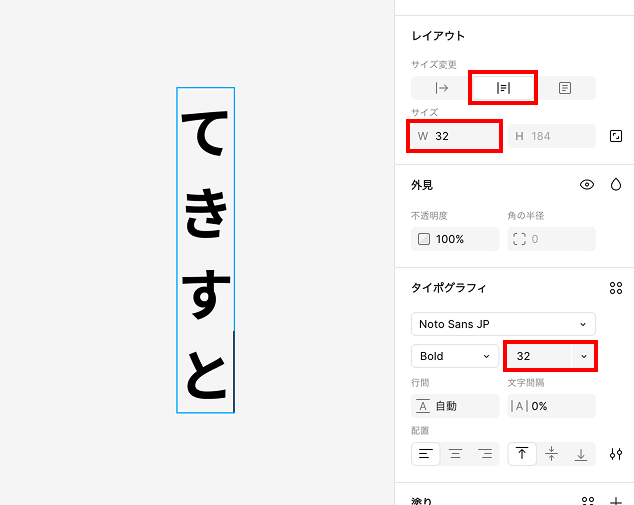Set vertical text alignment to bottom

tap(581, 454)
